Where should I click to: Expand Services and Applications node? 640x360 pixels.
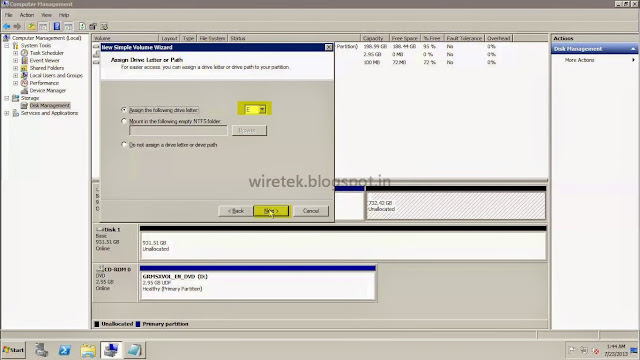7,113
